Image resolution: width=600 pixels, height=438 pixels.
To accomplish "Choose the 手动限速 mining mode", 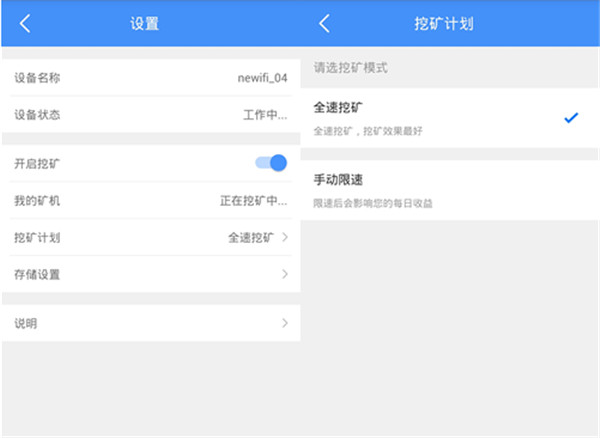I will (337, 180).
